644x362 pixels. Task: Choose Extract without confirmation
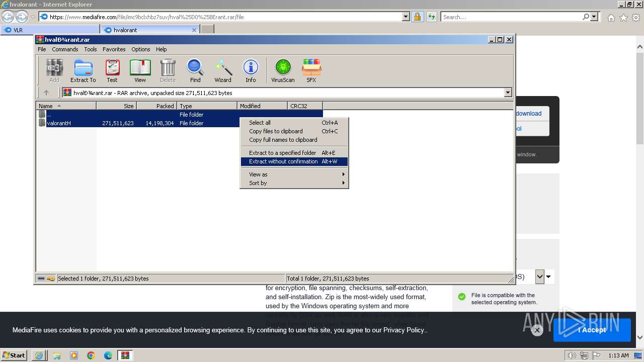tap(294, 161)
